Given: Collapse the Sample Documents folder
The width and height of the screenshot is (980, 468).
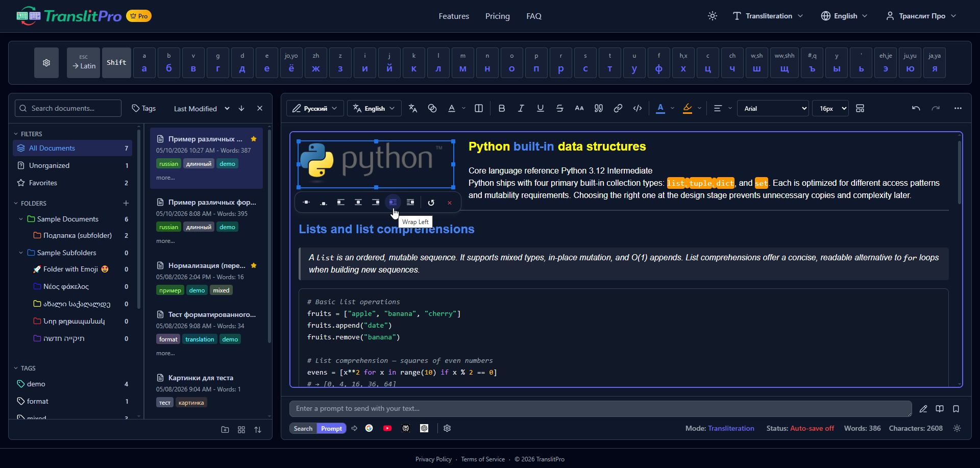Looking at the screenshot, I should [21, 219].
